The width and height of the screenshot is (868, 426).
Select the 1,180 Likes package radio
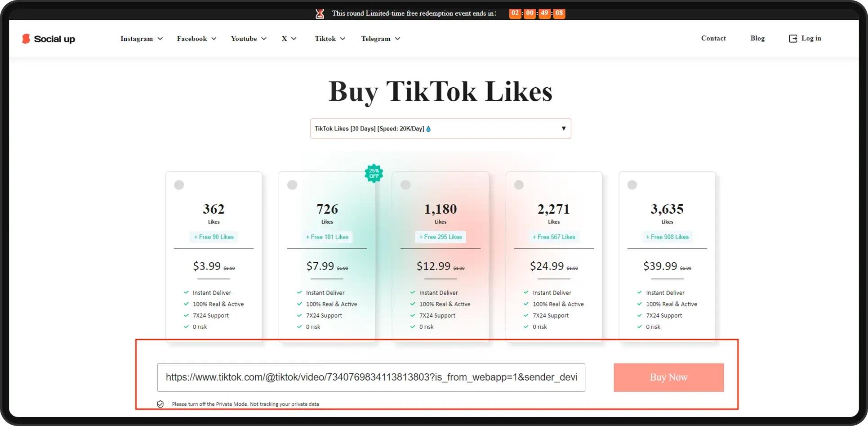click(x=405, y=185)
